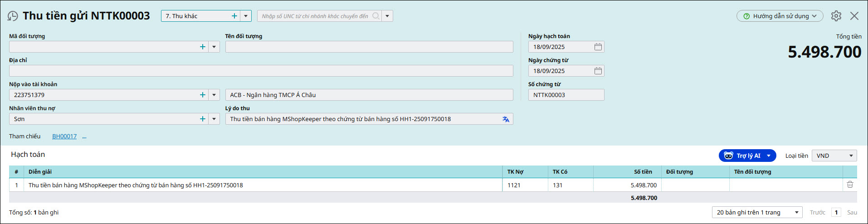Open the Hướng dẫn sử dụng menu
The width and height of the screenshot is (868, 224).
click(779, 16)
